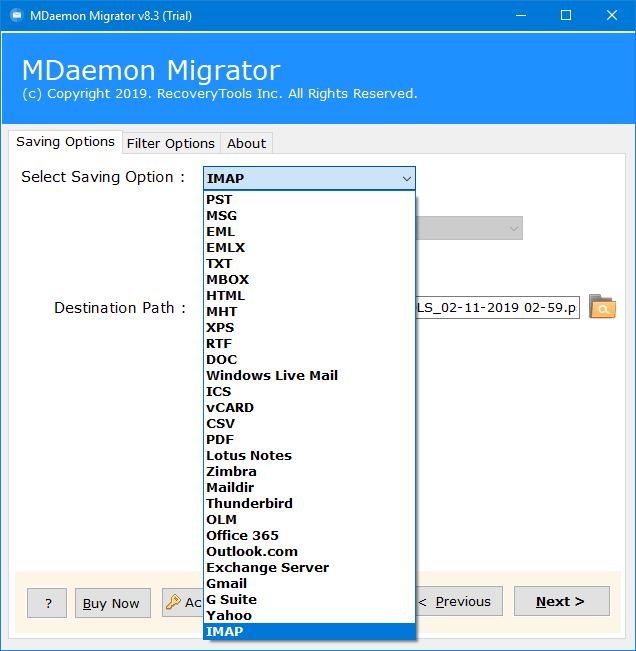
Task: Select G Suite saving option
Action: [309, 600]
